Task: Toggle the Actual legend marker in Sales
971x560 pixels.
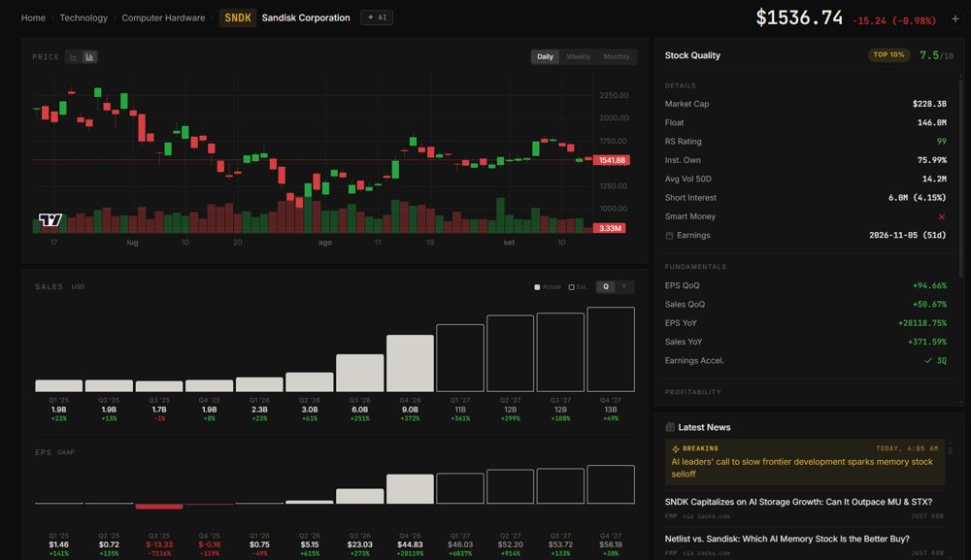Action: point(537,287)
